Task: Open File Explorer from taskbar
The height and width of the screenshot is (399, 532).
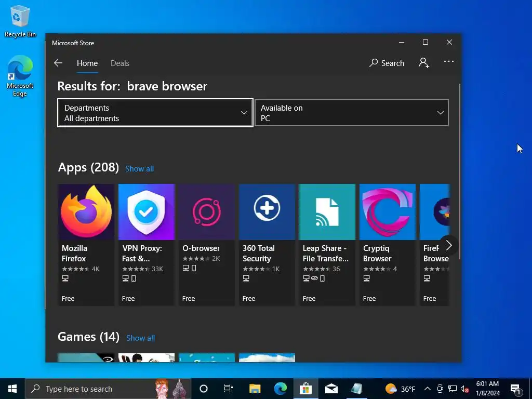Action: tap(255, 389)
